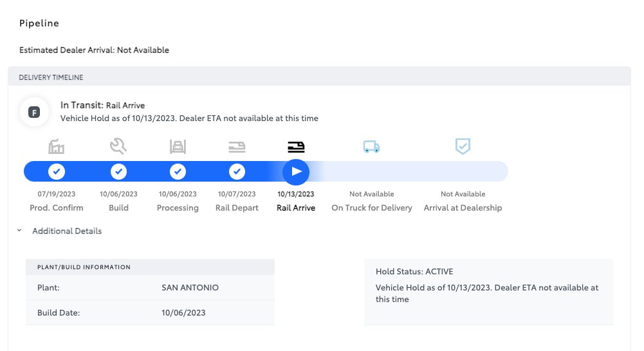Screen dimensions: 644x351
Task: Click the delivery truck icon
Action: tap(371, 146)
